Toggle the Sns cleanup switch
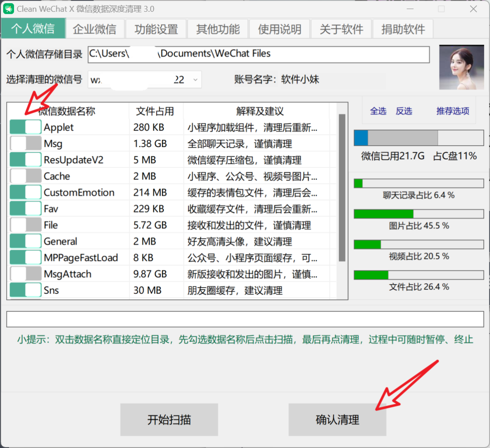The height and width of the screenshot is (448, 490). [x=25, y=290]
